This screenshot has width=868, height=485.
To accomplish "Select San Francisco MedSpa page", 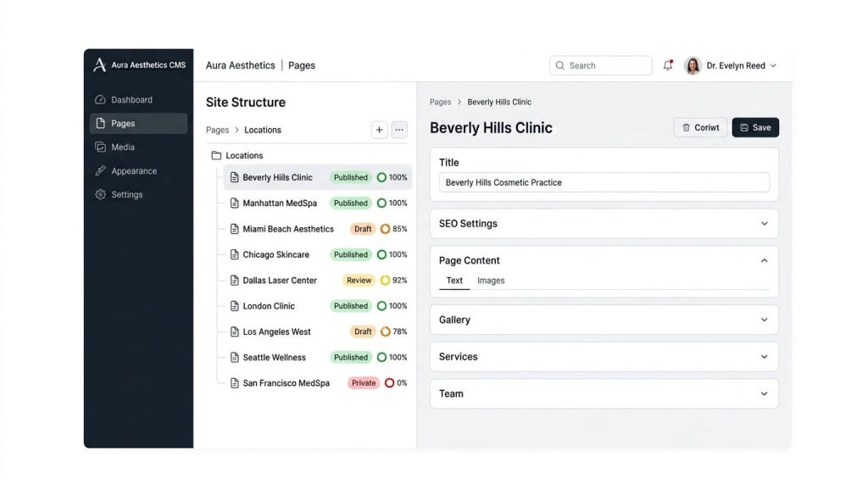I will coord(318,383).
